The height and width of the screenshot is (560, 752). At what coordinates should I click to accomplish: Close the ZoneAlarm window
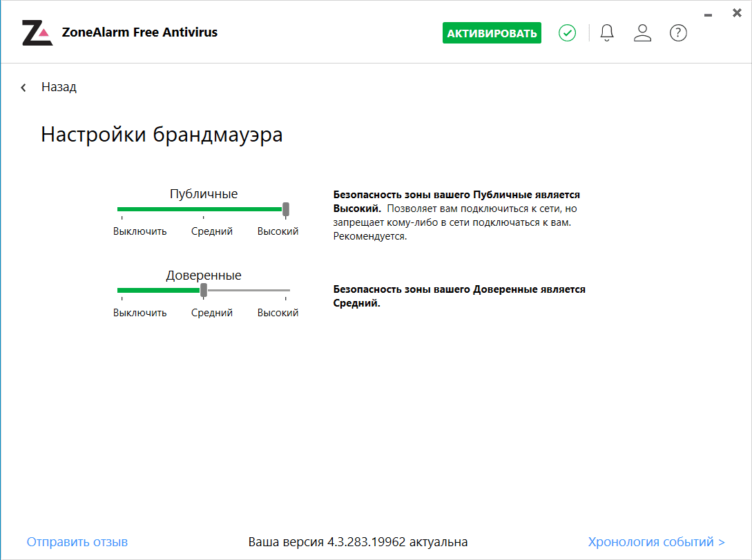737,13
